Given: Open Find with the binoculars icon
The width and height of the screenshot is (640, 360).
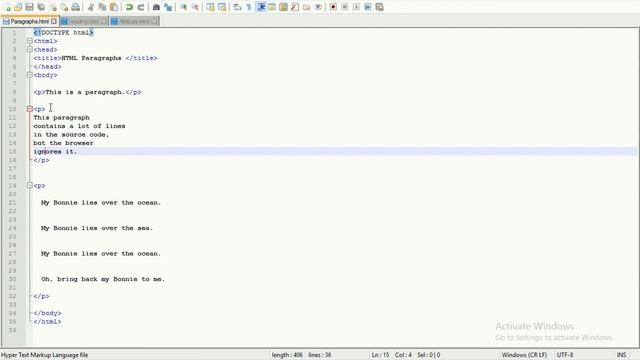Looking at the screenshot, I should point(156,7).
